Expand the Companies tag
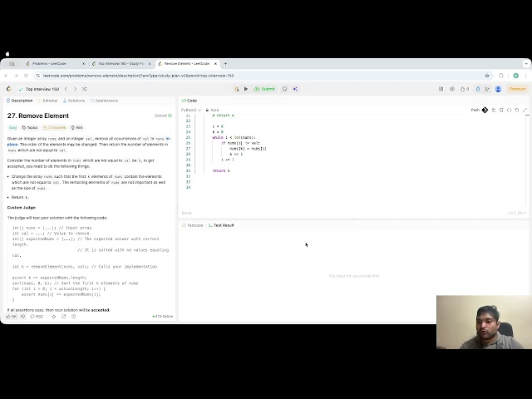 click(x=54, y=127)
